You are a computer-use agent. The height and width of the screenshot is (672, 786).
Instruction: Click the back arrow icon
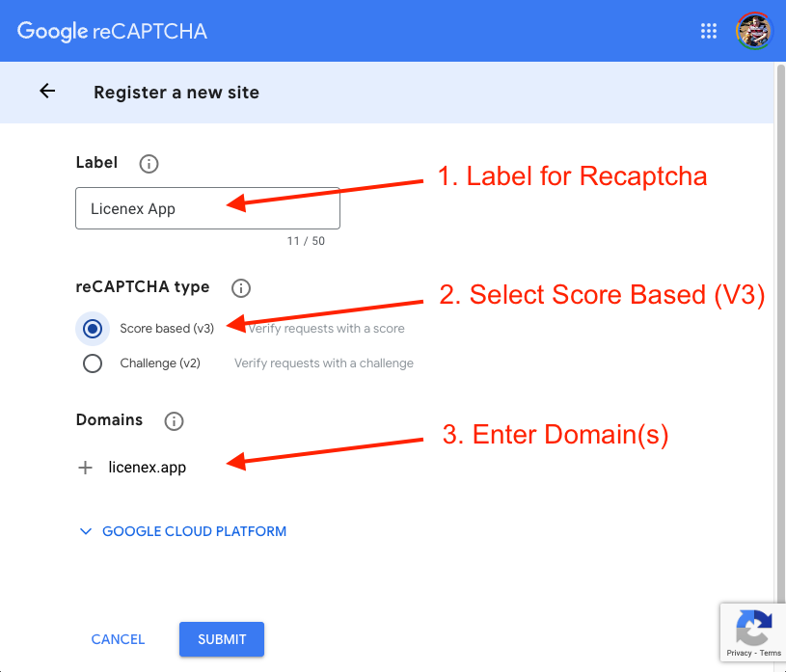pyautogui.click(x=47, y=92)
